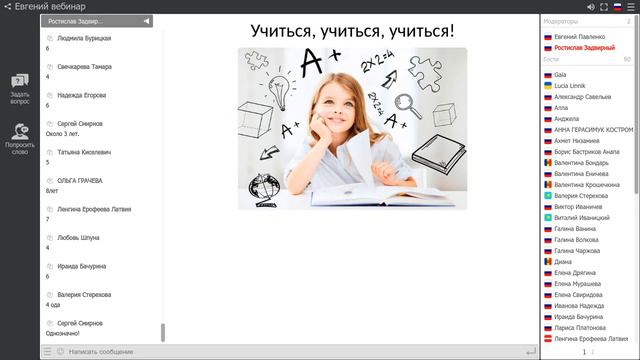Collapse chat panel using arrow in header
Viewport: 640px width, 360px height.
point(147,21)
